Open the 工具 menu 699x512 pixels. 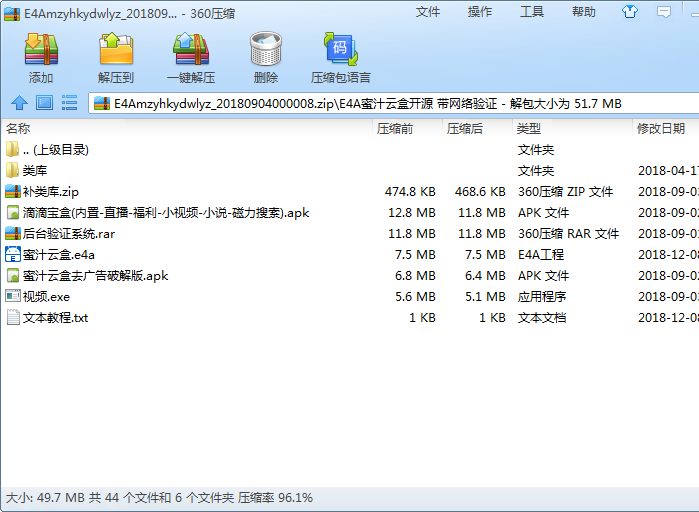coord(532,12)
